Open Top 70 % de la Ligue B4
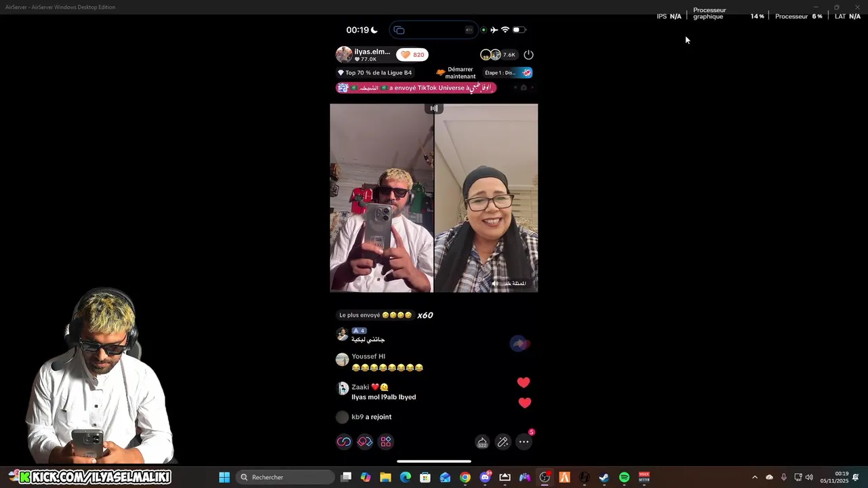Viewport: 868px width, 488px height. pos(374,73)
